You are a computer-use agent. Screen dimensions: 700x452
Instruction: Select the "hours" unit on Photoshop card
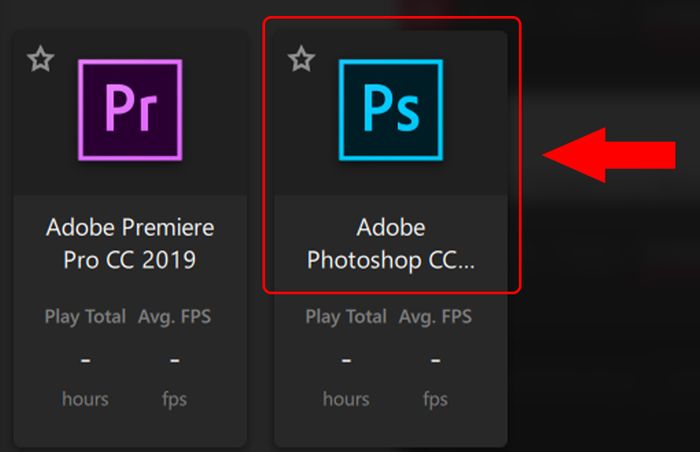[346, 399]
